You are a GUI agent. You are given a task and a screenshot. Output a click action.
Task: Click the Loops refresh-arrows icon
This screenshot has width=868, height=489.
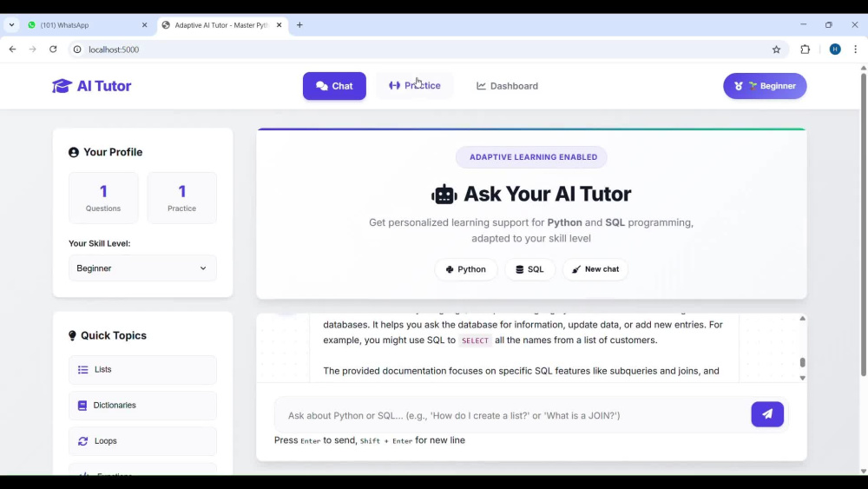83,441
